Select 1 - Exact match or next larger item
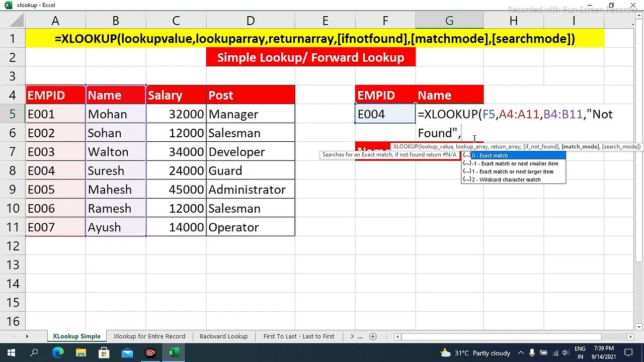Viewport: 644px width, 362px height. point(514,171)
